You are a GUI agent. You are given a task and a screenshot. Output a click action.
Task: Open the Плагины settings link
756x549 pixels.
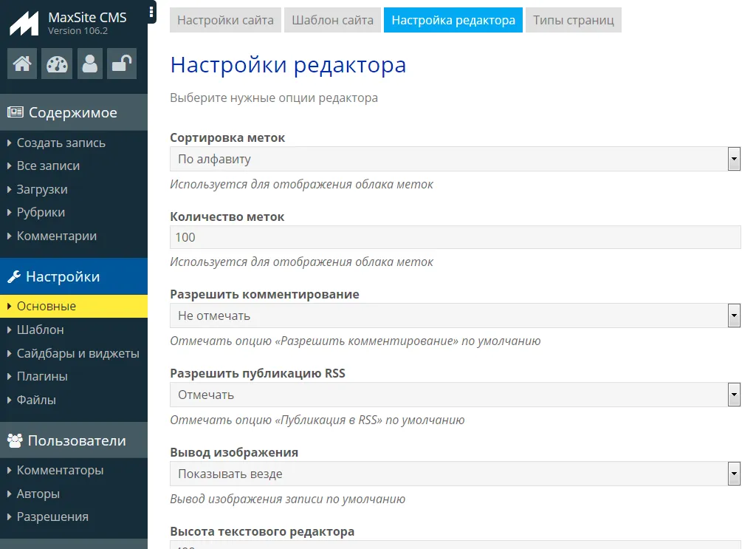point(42,376)
